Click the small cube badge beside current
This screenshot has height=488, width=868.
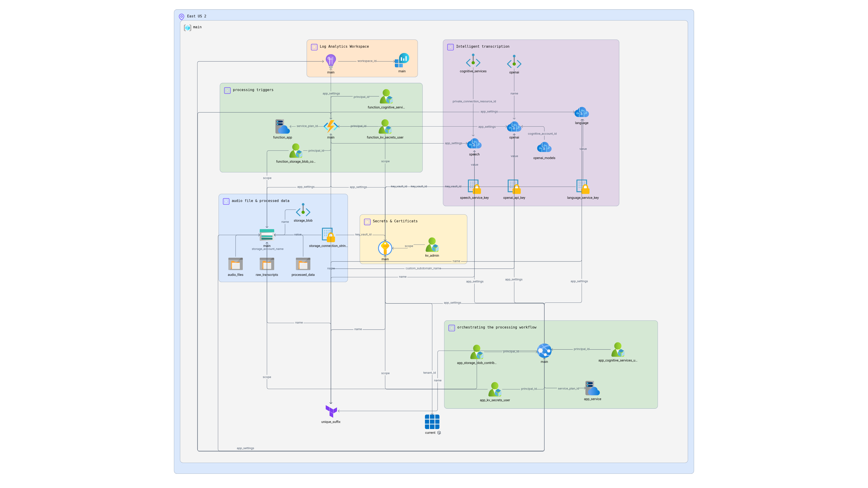point(439,433)
